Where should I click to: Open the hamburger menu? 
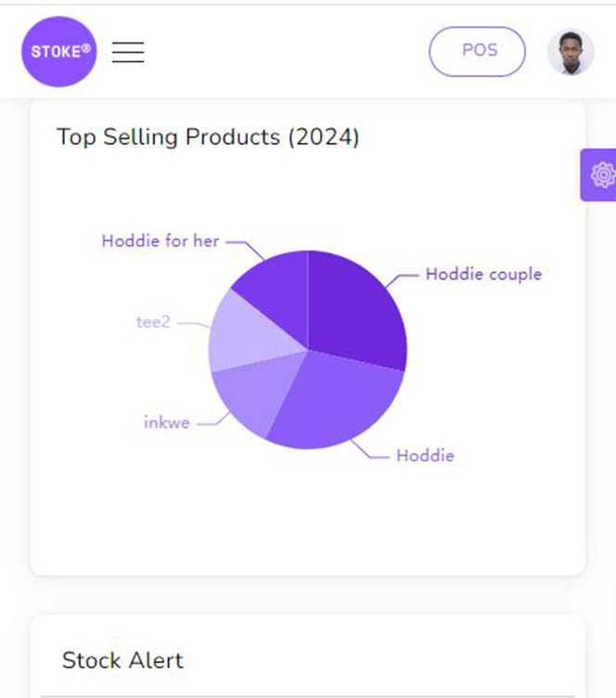click(128, 52)
